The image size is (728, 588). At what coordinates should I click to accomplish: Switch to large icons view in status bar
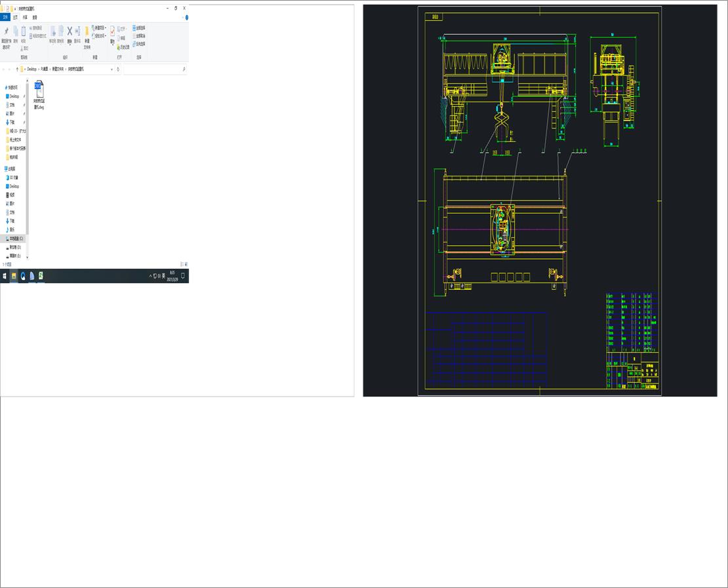tap(186, 264)
